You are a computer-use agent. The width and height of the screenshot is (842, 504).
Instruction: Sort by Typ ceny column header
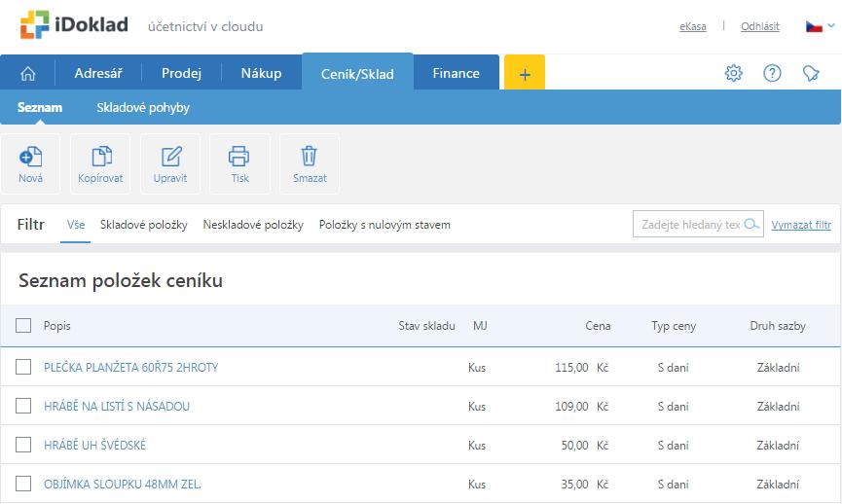pyautogui.click(x=674, y=326)
